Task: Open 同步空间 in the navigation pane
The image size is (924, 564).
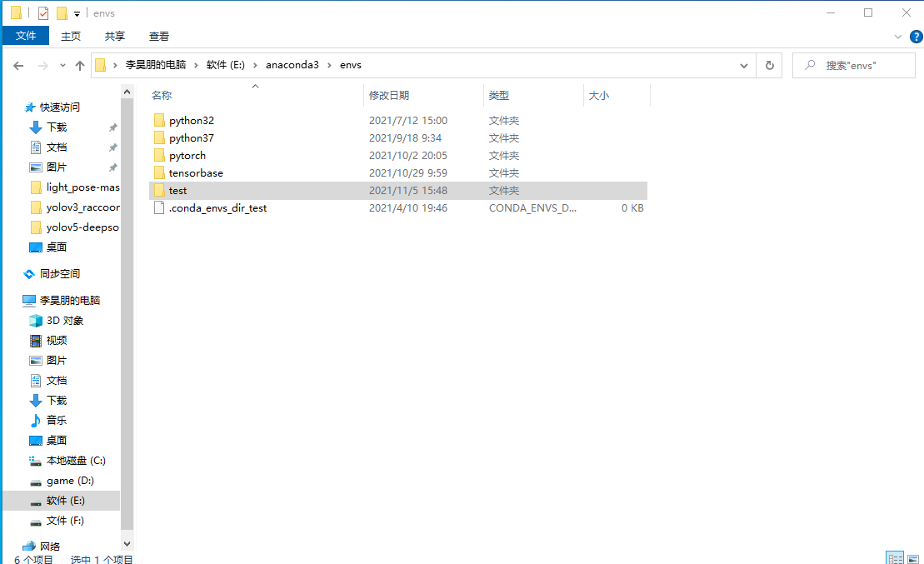Action: point(59,274)
